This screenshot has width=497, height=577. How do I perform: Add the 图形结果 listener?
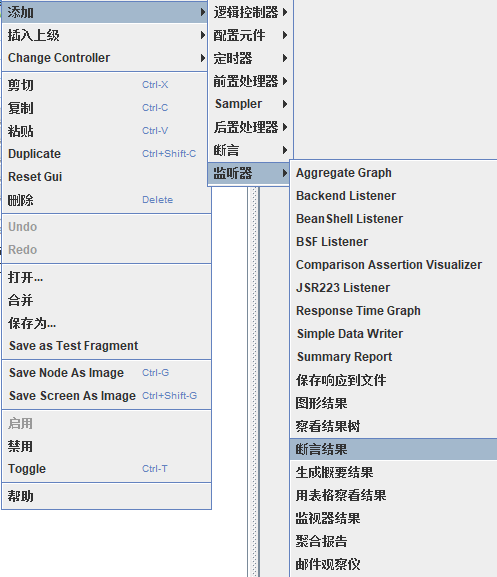click(x=394, y=403)
